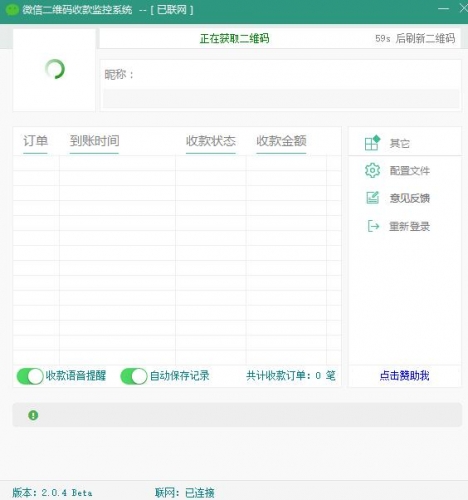Sort by 到账时间 column header
Screen dimensions: 468x500
tap(94, 141)
